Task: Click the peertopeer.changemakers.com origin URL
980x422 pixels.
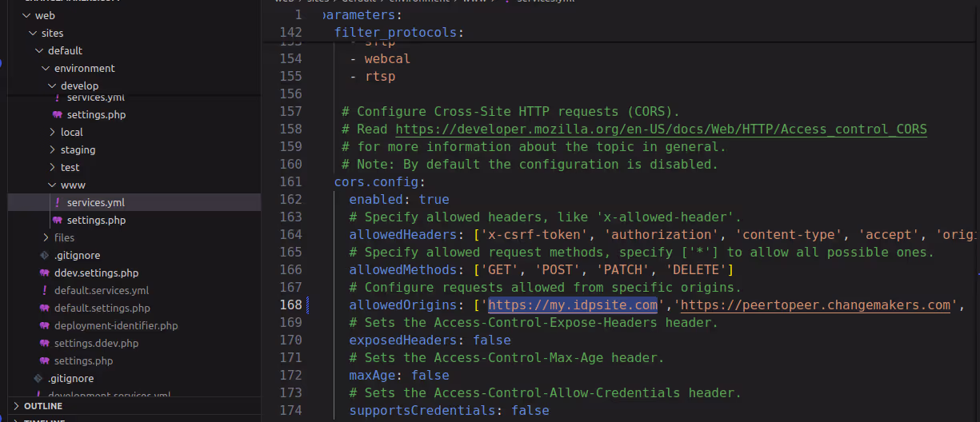Action: (x=816, y=305)
